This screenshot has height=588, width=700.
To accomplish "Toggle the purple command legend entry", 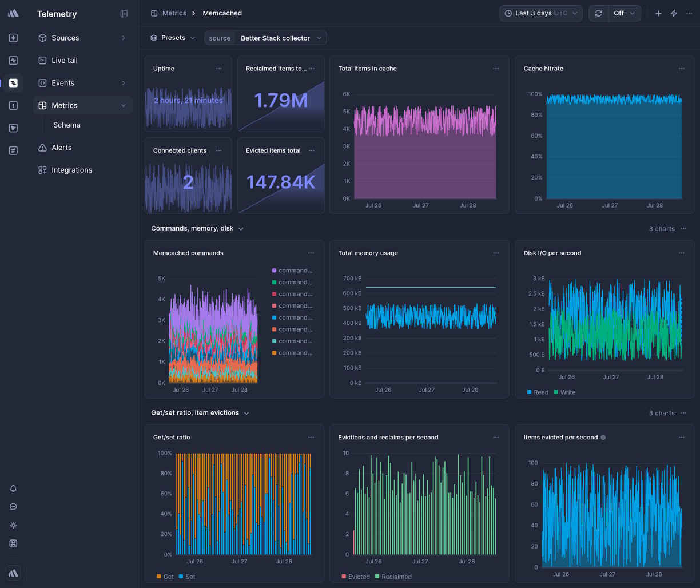I will (292, 271).
